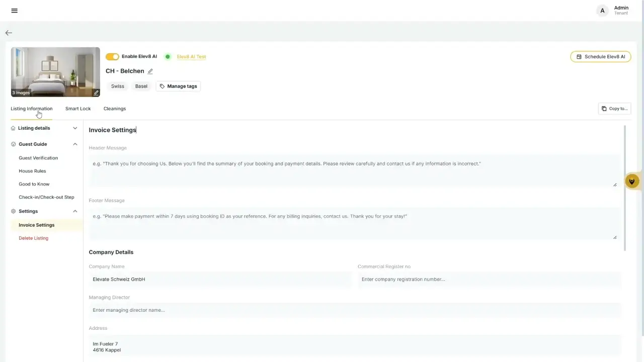This screenshot has width=644, height=362.
Task: Expand the Listing details section chevron
Action: [x=75, y=128]
